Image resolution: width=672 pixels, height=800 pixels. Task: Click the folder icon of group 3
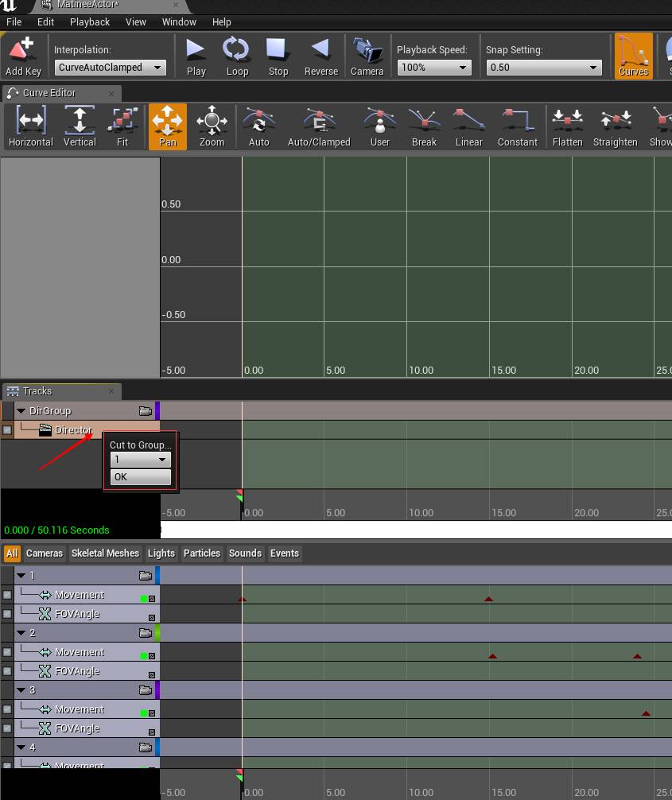pos(146,689)
